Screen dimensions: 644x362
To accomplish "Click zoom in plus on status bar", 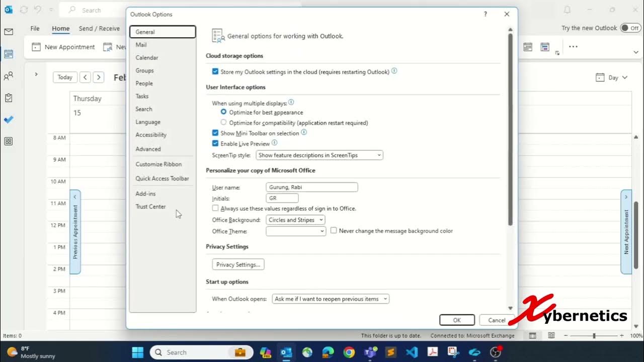I will tap(622, 335).
